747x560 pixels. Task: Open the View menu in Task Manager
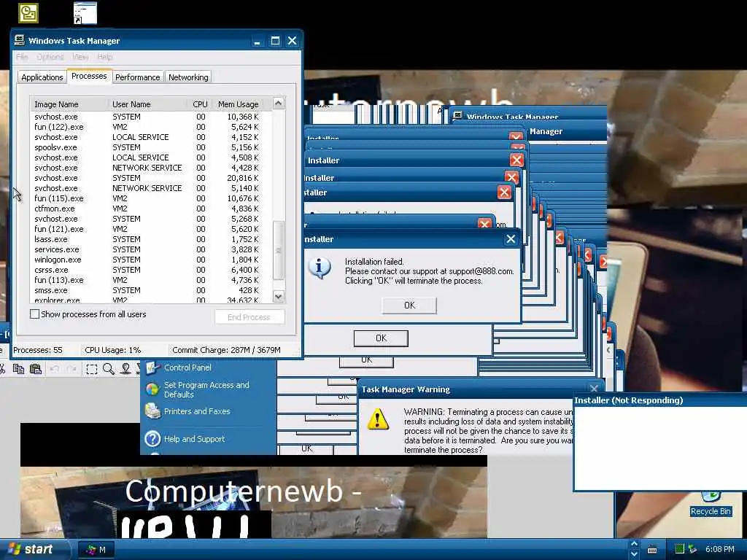80,57
